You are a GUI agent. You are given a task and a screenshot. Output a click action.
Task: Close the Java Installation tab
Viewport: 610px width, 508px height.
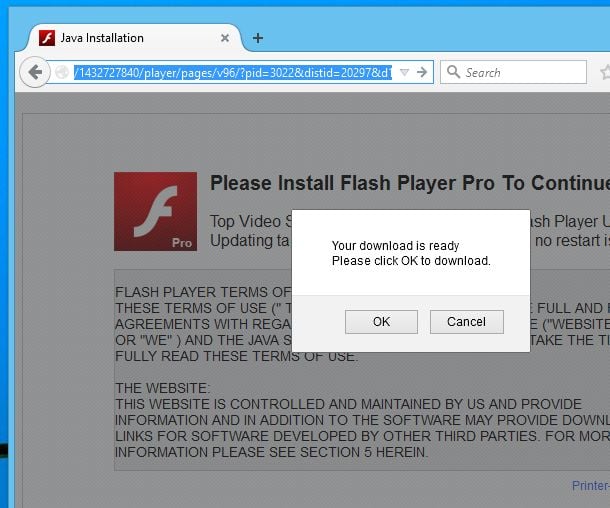tap(225, 38)
